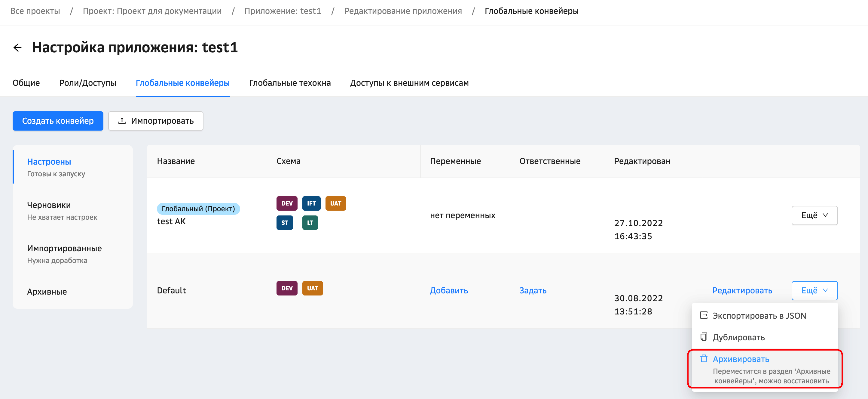Click the IFT badge in the test AK schema
The image size is (868, 399).
pyautogui.click(x=311, y=203)
